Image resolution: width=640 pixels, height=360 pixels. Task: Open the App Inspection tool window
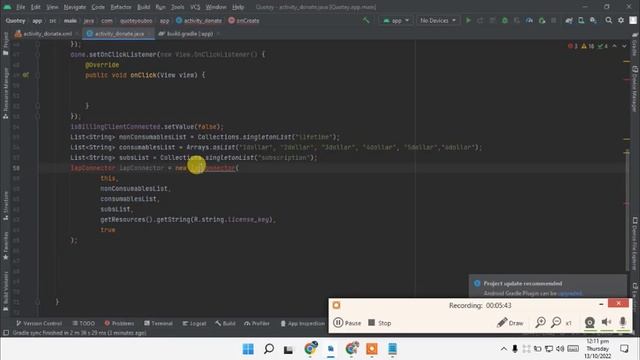(x=302, y=323)
